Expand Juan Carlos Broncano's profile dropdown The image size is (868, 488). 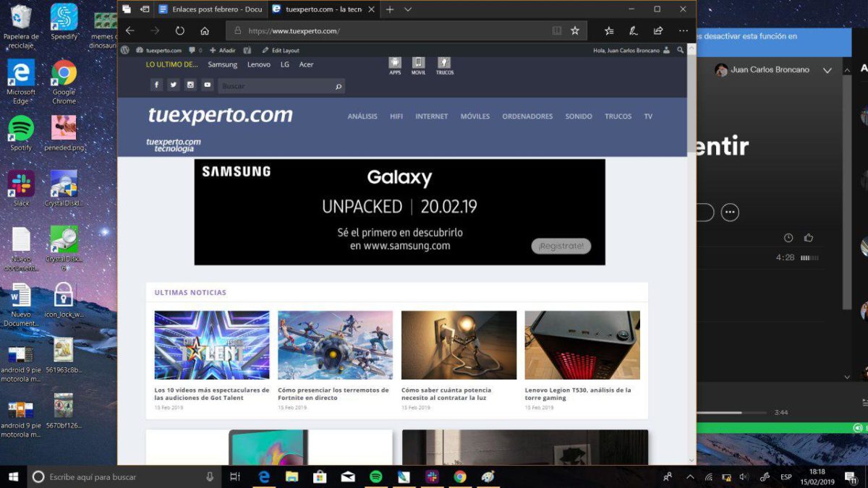point(827,69)
